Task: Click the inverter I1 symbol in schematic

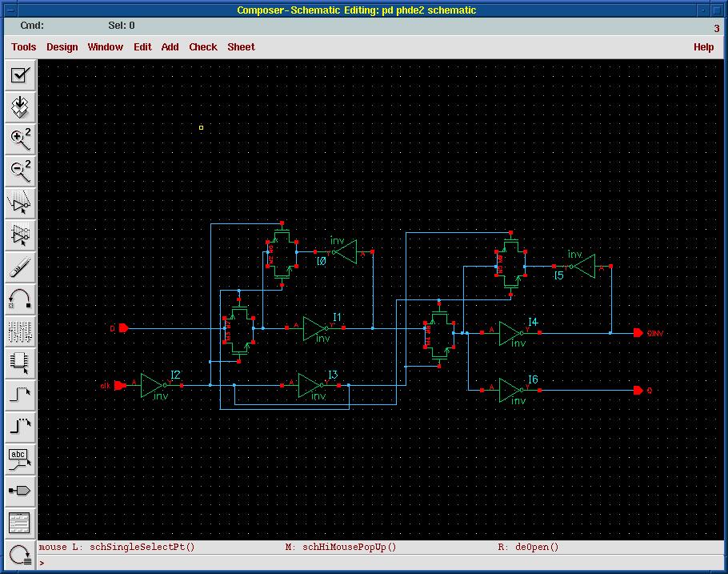Action: [316, 328]
